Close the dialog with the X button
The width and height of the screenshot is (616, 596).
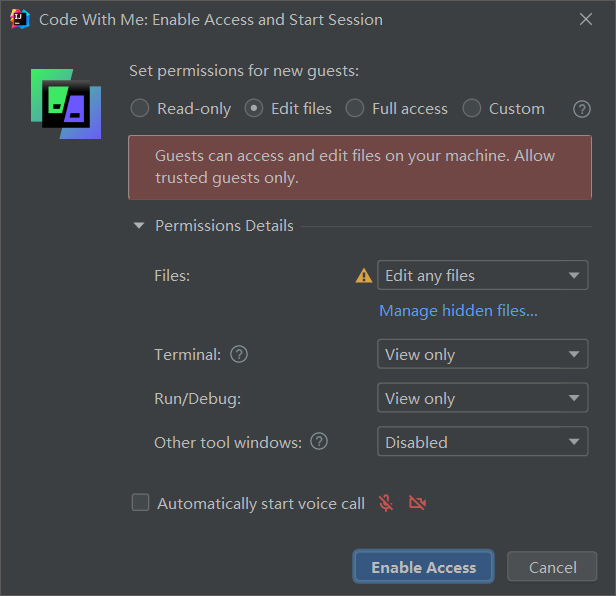pyautogui.click(x=586, y=19)
